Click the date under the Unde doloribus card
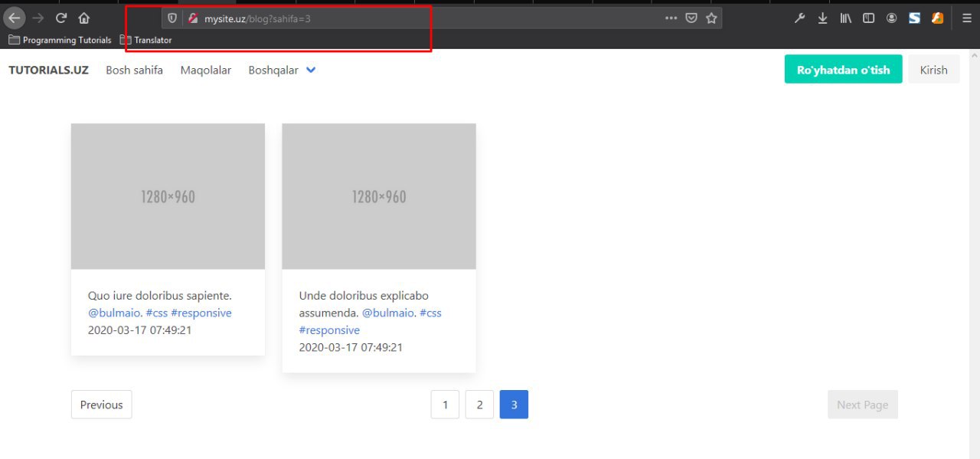The width and height of the screenshot is (980, 459). tap(351, 347)
